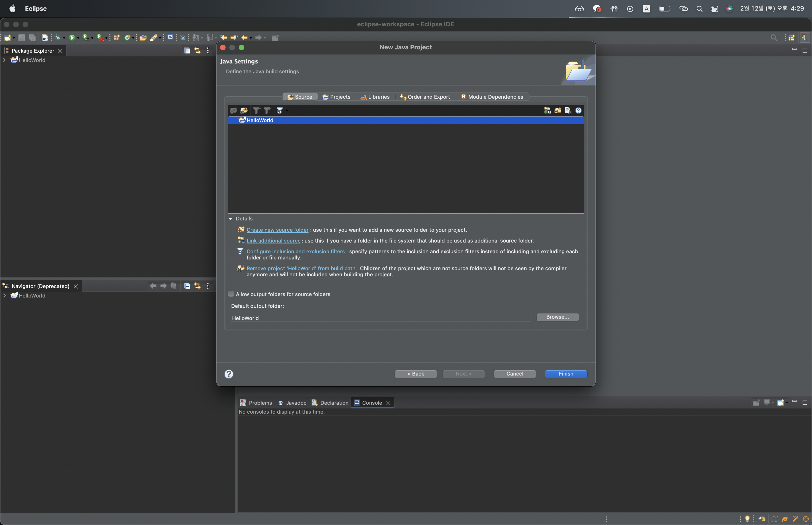Screen dimensions: 812x525
Task: Open Package Explorer View Menu three dots
Action: click(208, 51)
